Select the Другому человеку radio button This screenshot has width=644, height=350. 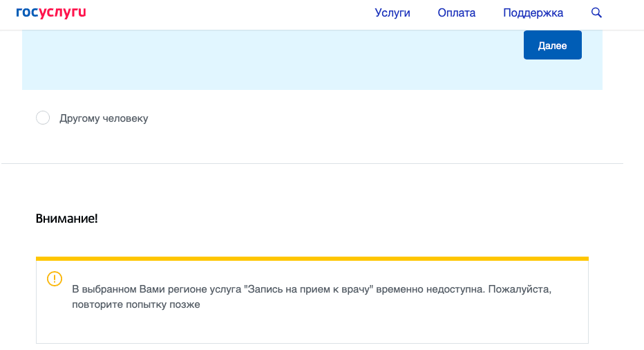(x=43, y=118)
